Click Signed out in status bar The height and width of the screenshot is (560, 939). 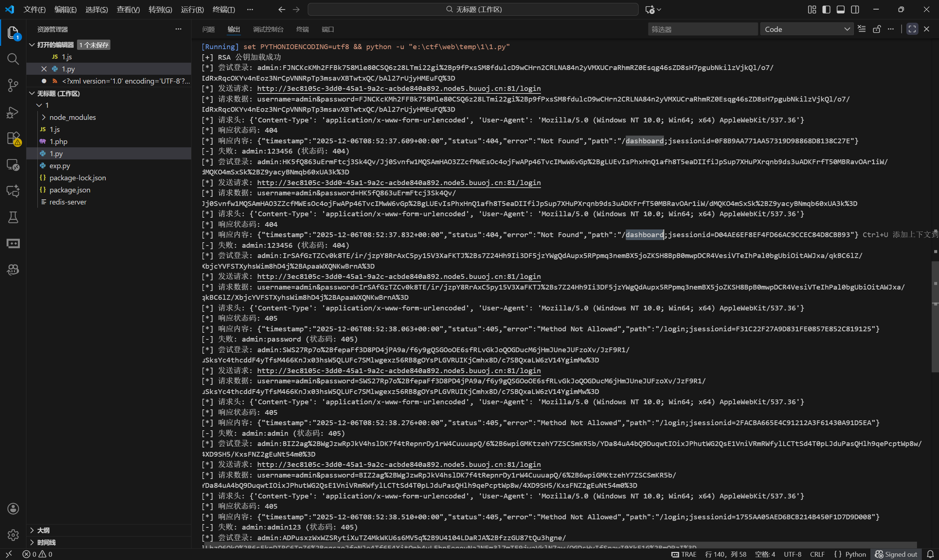pos(896,554)
